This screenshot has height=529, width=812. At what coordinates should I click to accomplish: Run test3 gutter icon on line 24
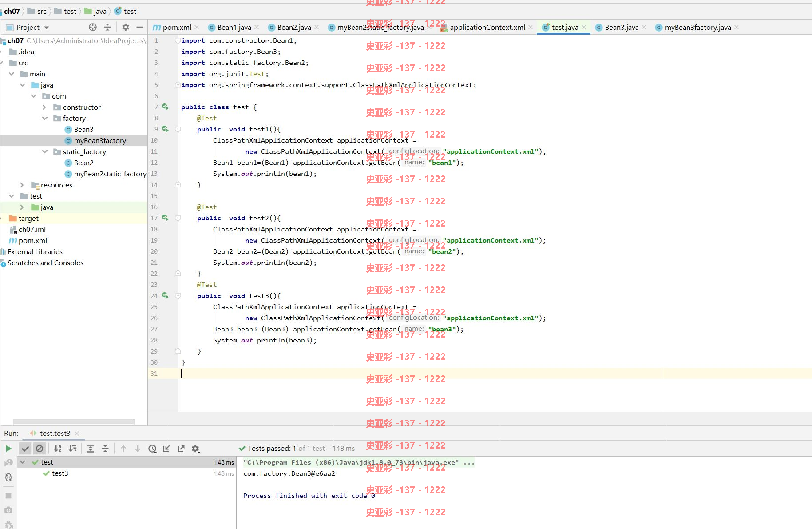click(x=165, y=295)
